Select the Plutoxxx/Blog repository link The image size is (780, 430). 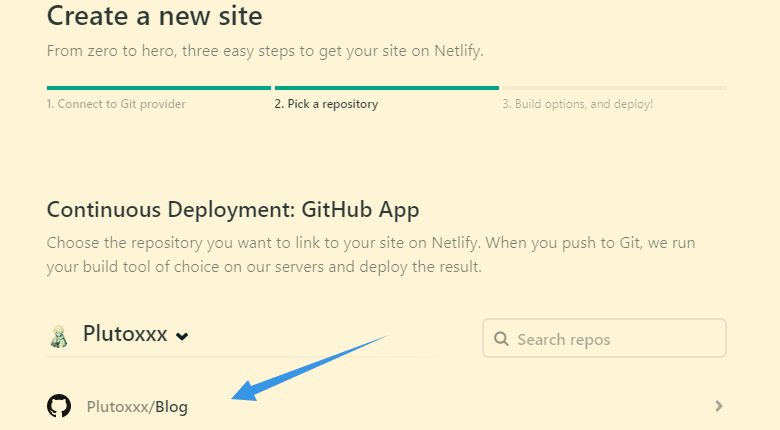click(137, 407)
